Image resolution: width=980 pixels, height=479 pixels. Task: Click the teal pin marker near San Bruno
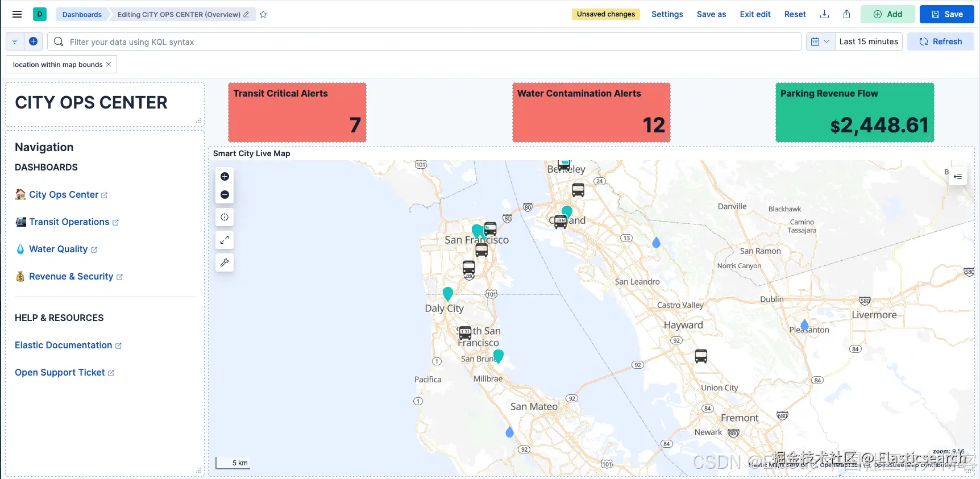499,356
